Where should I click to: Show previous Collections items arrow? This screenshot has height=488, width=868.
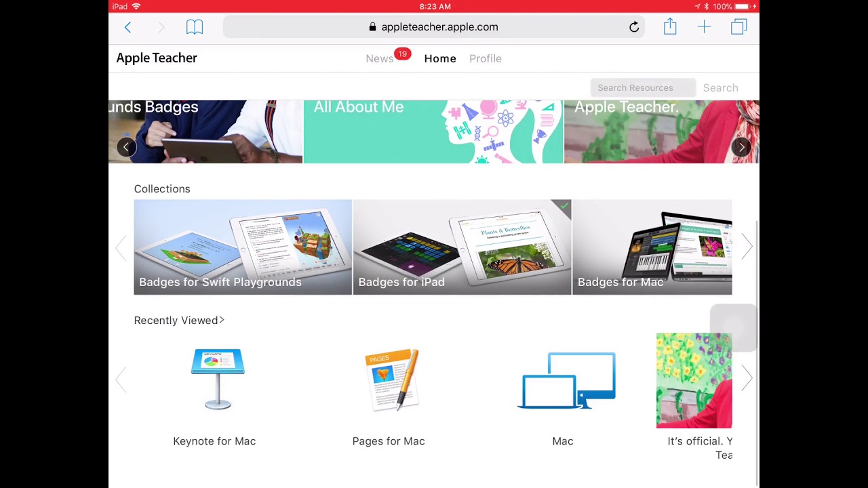coord(121,247)
